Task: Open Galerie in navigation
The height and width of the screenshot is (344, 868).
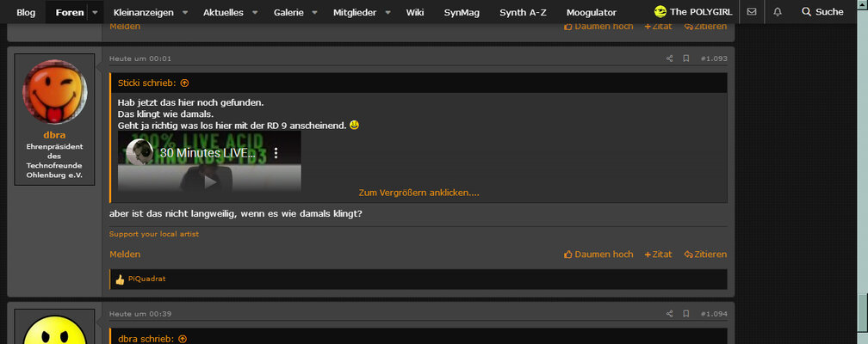Action: (x=288, y=12)
